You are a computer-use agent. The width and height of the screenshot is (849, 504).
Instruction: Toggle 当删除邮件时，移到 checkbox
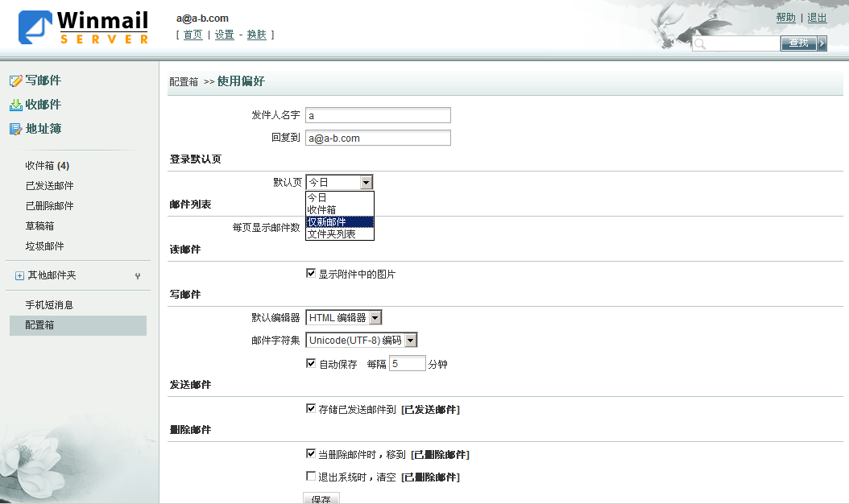(311, 453)
